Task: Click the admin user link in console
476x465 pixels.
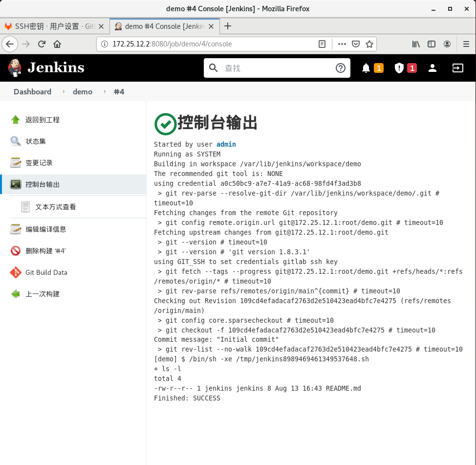Action: pos(226,144)
